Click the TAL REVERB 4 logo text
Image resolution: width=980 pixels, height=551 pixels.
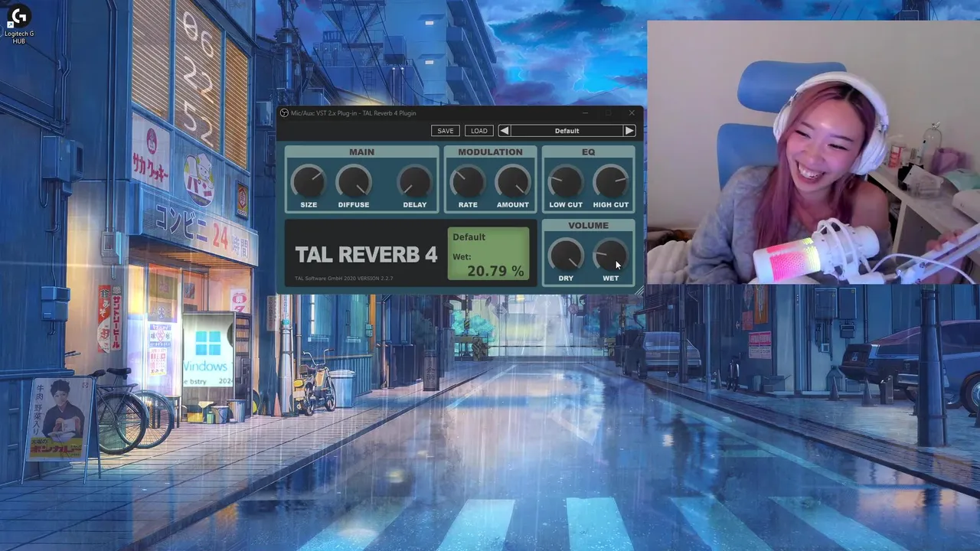click(366, 255)
